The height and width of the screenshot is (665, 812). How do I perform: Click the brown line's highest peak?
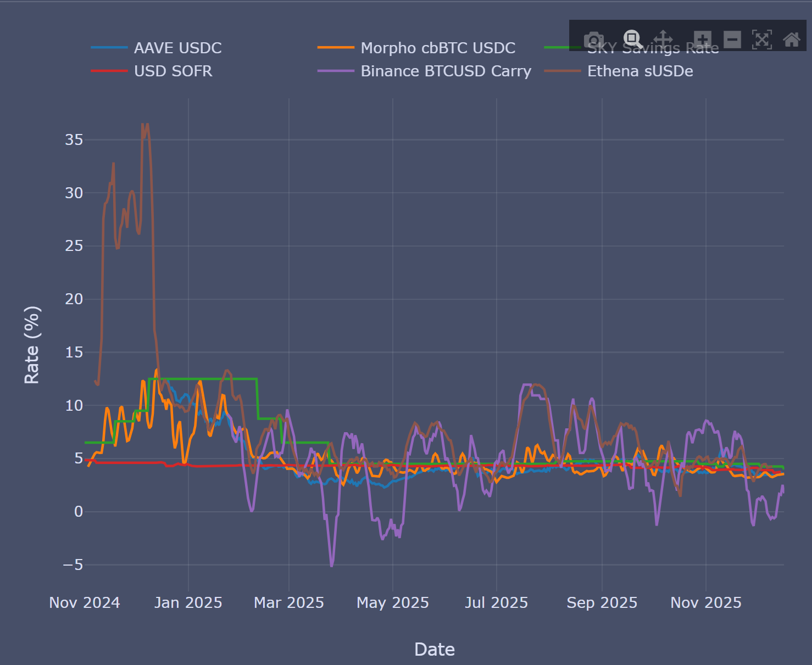tap(143, 125)
